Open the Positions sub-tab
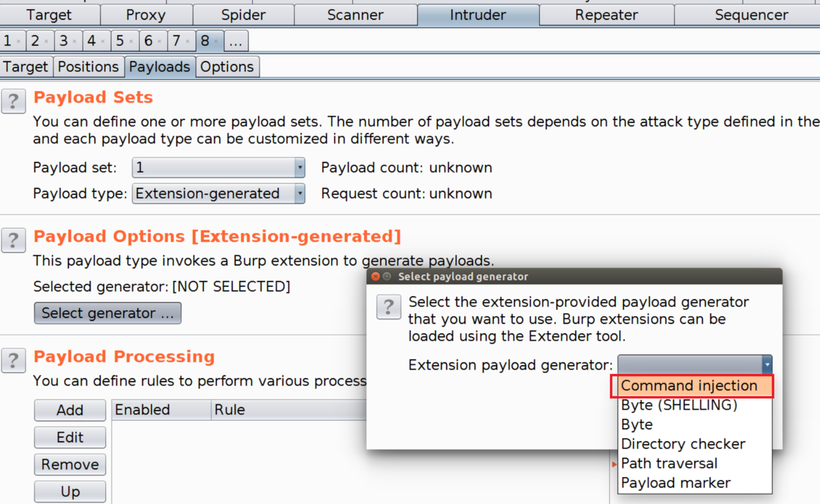This screenshot has height=504, width=820. pyautogui.click(x=88, y=67)
